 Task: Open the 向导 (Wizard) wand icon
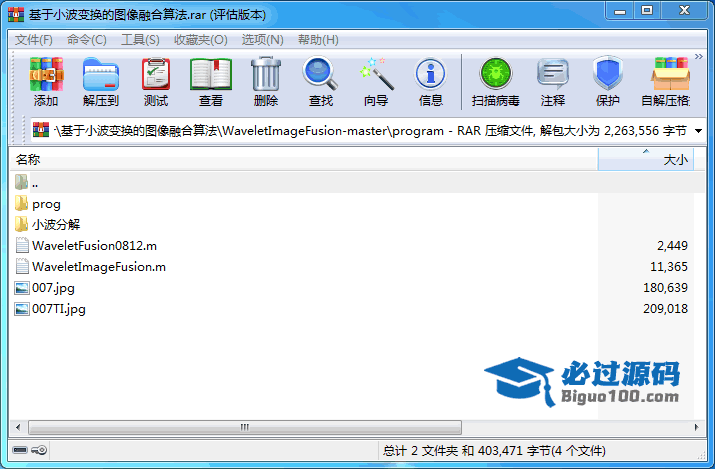tap(376, 74)
